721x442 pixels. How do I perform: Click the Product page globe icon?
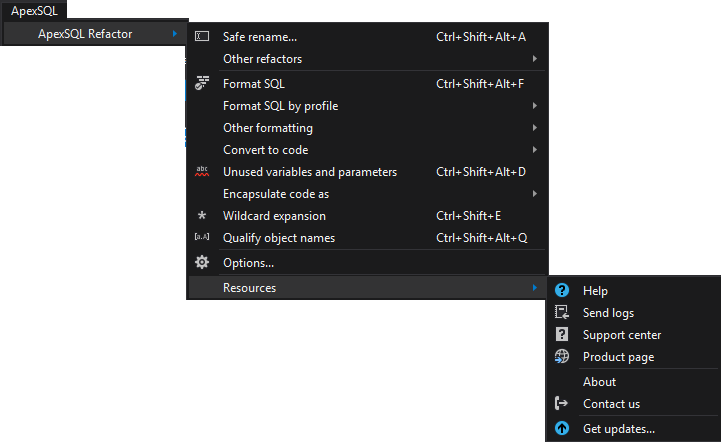(x=562, y=356)
